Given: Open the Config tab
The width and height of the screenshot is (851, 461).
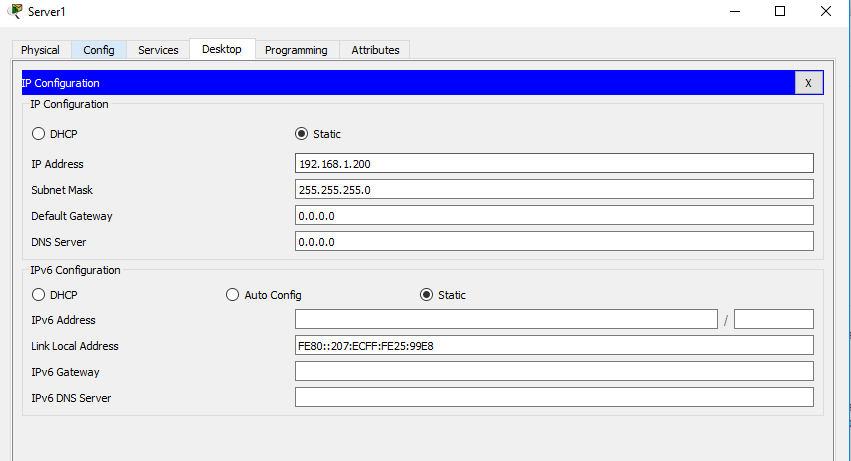Looking at the screenshot, I should pyautogui.click(x=99, y=50).
